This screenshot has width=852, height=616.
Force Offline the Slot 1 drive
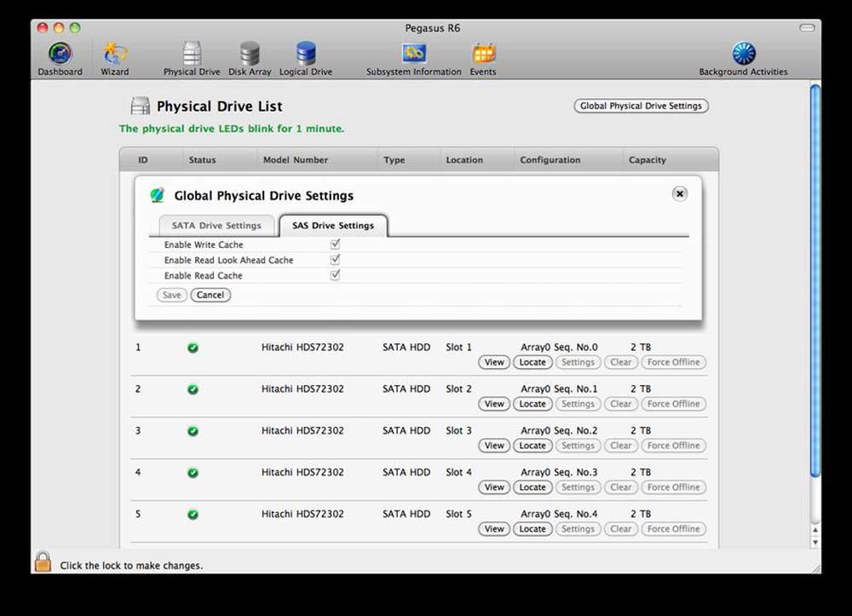674,362
